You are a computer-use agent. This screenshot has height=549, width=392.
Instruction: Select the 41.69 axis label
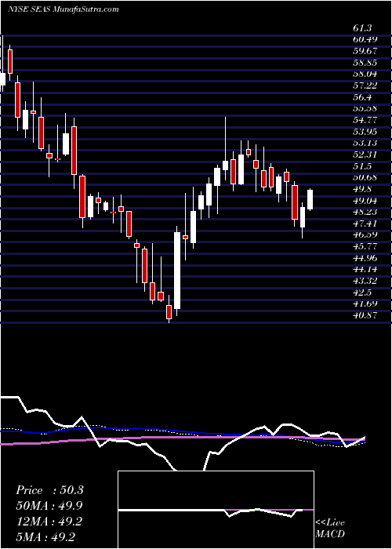coord(365,304)
